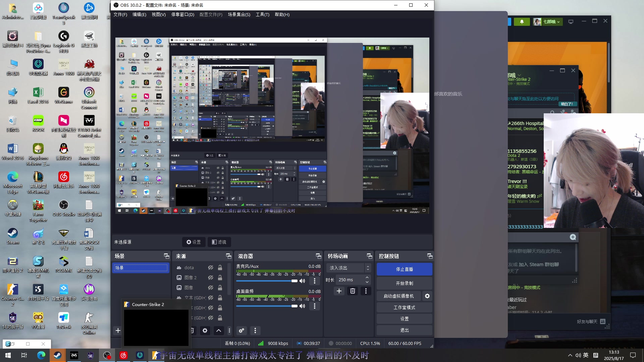
Task: Increase 时长 duration with up arrow
Action: coord(367,278)
